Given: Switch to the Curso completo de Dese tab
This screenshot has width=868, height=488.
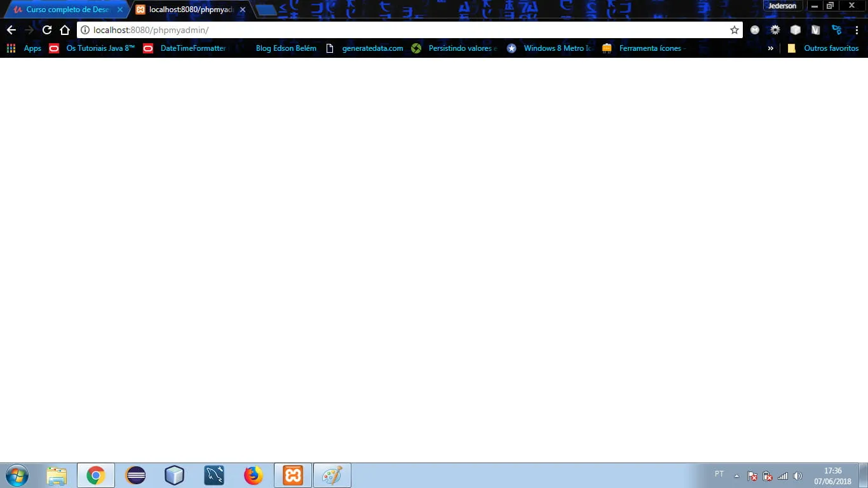Looking at the screenshot, I should [x=67, y=10].
